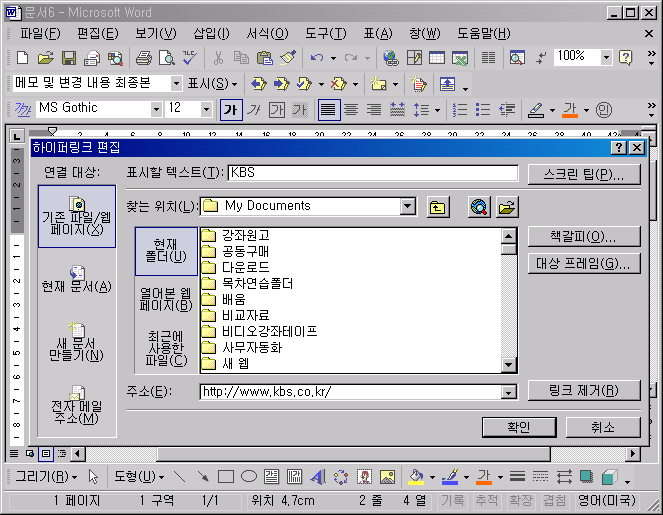Expand the MS Gothic font list
Viewport: 663px width, 515px height.
(156, 110)
